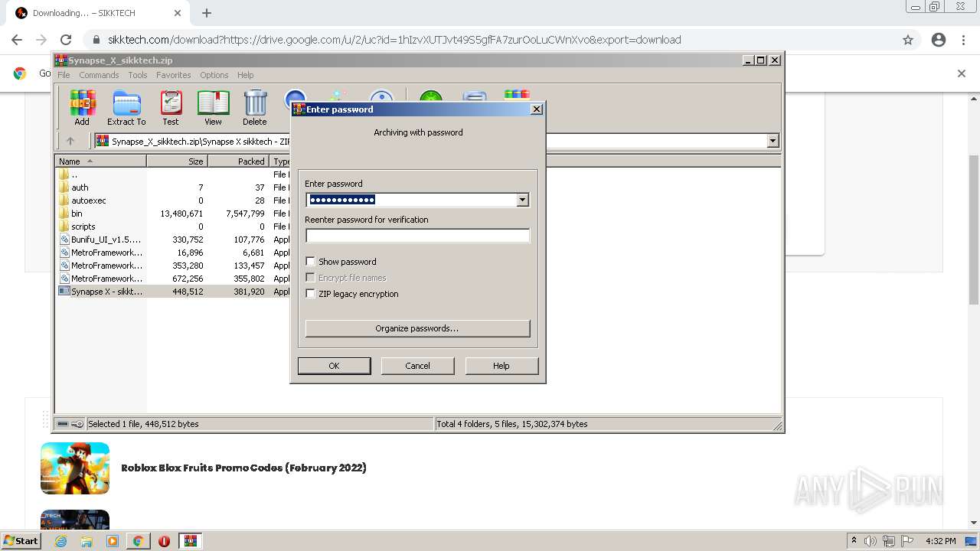Sort by the Name column header
980x551 pixels.
[x=100, y=161]
